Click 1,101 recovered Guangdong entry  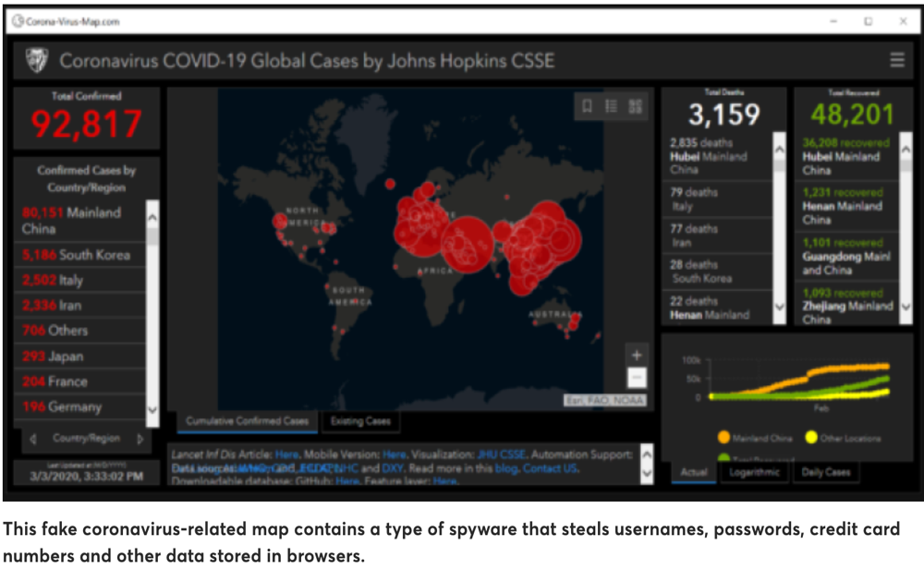click(x=846, y=257)
